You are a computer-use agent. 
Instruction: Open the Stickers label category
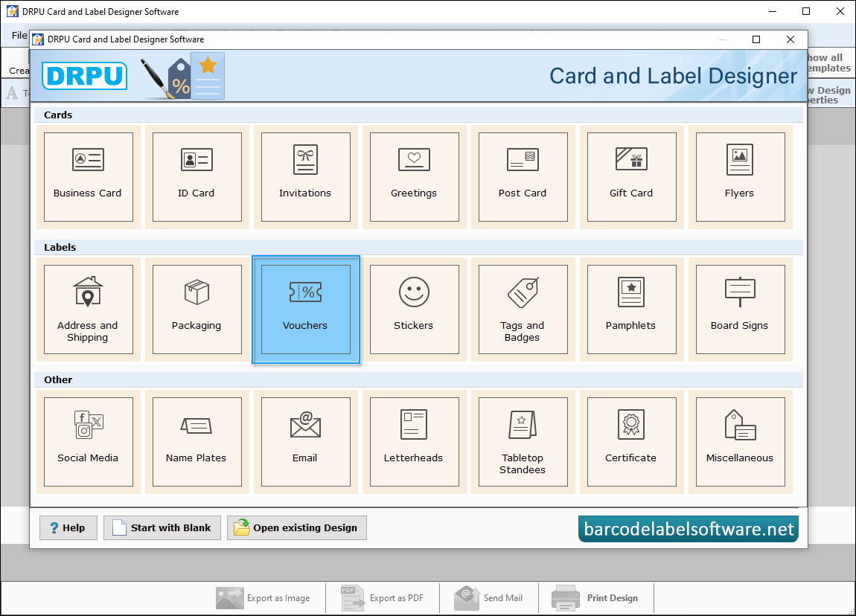(415, 309)
